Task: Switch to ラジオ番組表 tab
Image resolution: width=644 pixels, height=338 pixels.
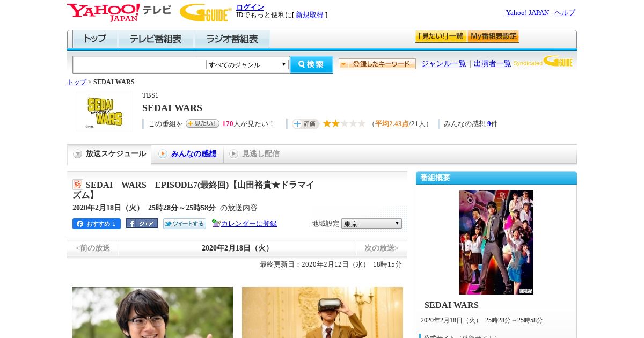Action: [232, 39]
